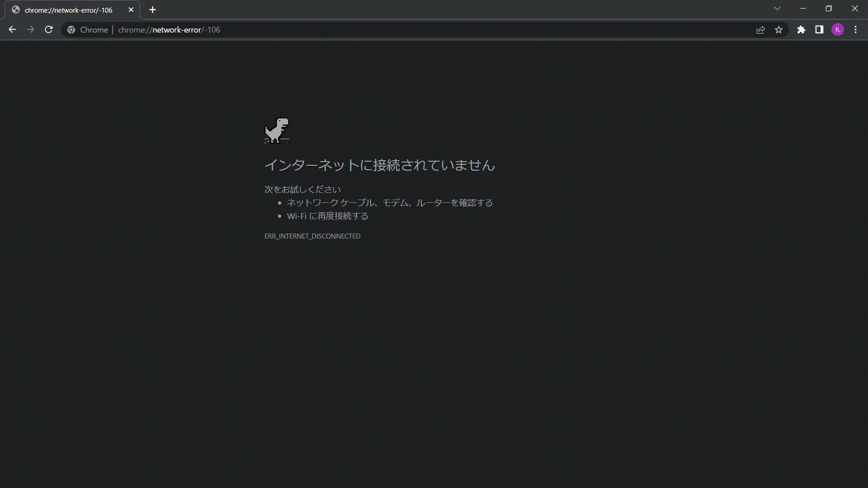Viewport: 868px width, 488px height.
Task: Select the ERR_INTERNET_DISCONNECTED error code text
Action: click(x=312, y=236)
